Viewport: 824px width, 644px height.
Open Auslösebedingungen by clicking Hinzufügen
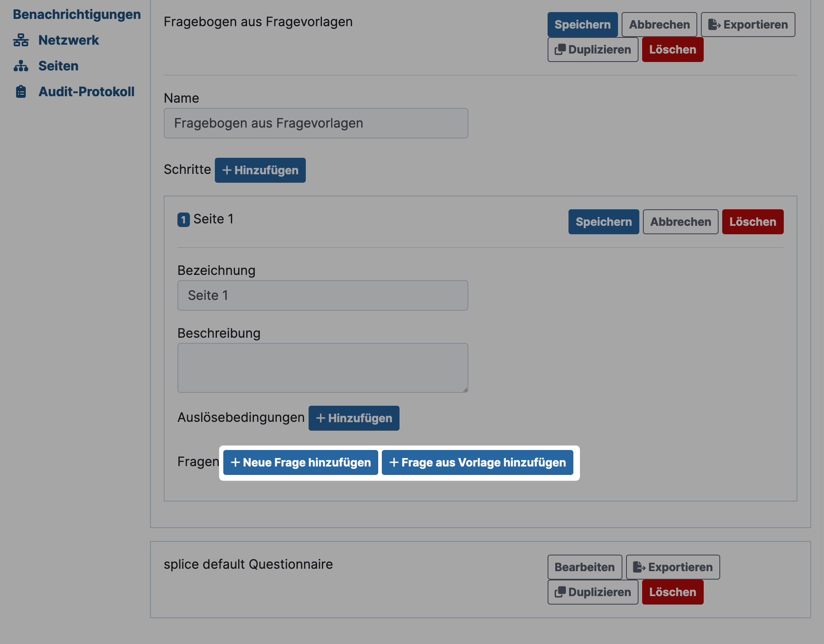353,418
